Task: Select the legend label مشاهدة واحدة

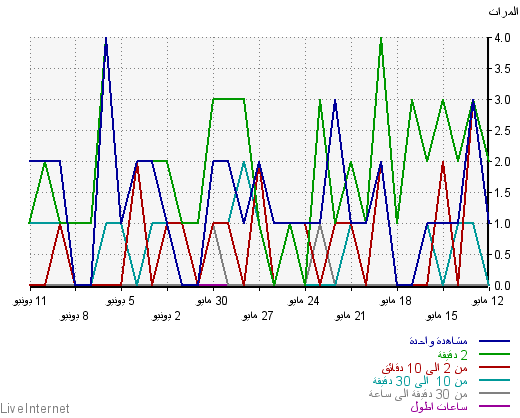Action: tap(438, 341)
